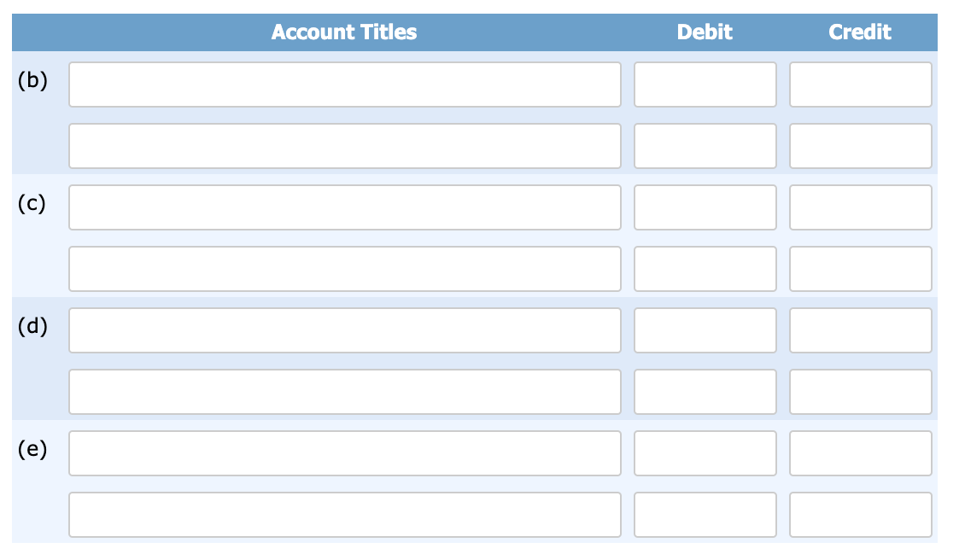Click the Debit column header
The image size is (965, 560).
tap(704, 32)
